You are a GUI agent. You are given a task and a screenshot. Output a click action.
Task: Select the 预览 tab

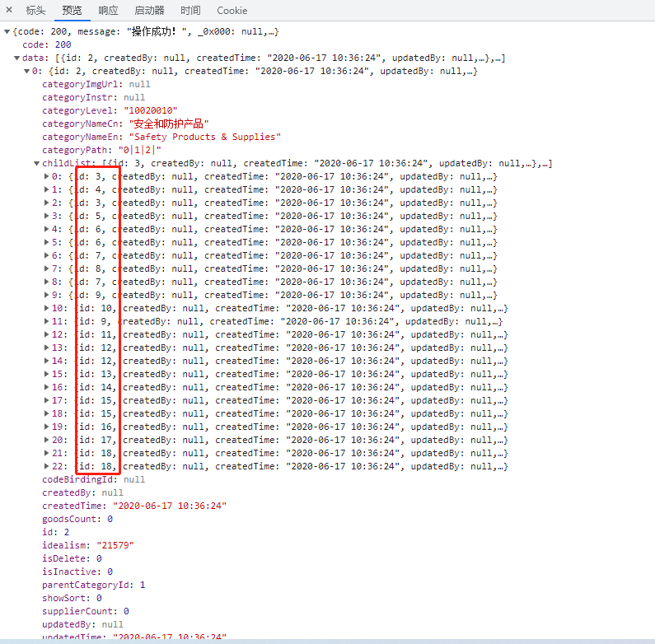point(72,11)
